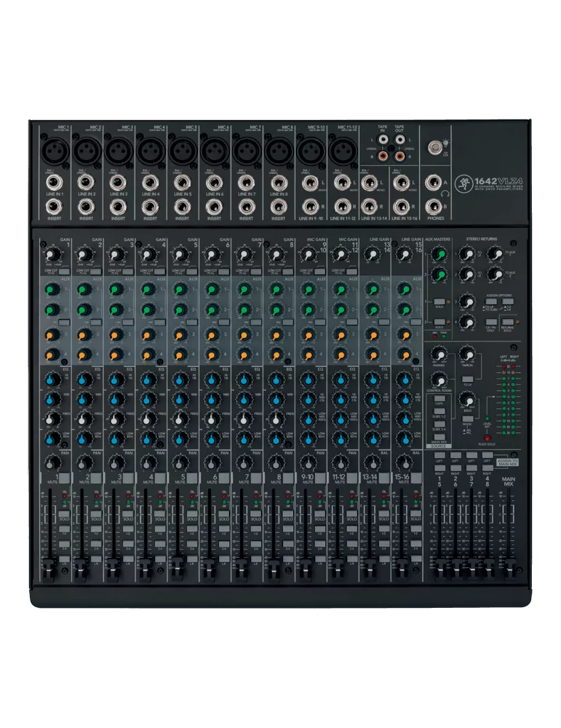Click the ASSIGN TO MAIN MIX label
Image resolution: width=561 pixels, height=728 pixels.
click(x=508, y=462)
